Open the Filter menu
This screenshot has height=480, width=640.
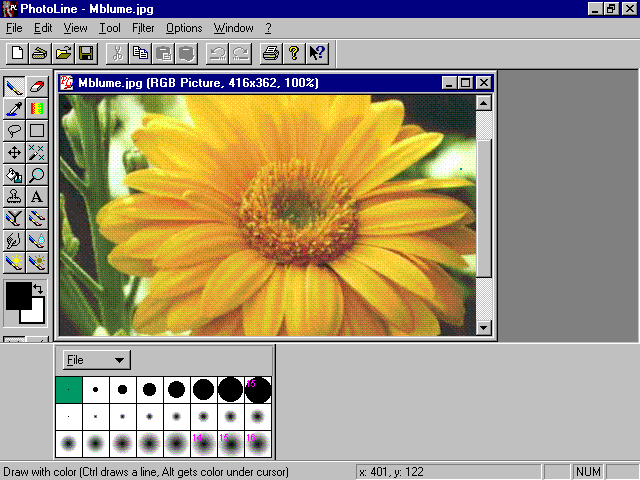pos(143,28)
